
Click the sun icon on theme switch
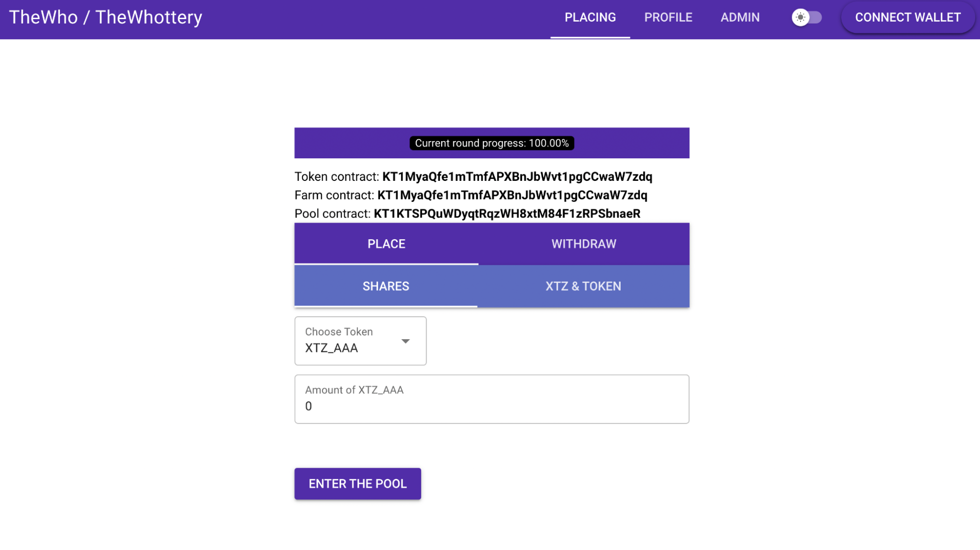pos(800,18)
